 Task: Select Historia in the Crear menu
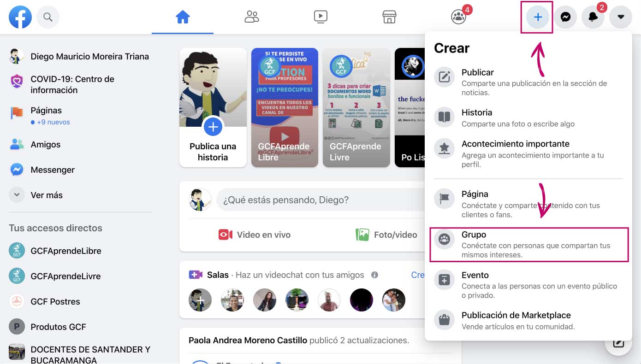coord(528,118)
